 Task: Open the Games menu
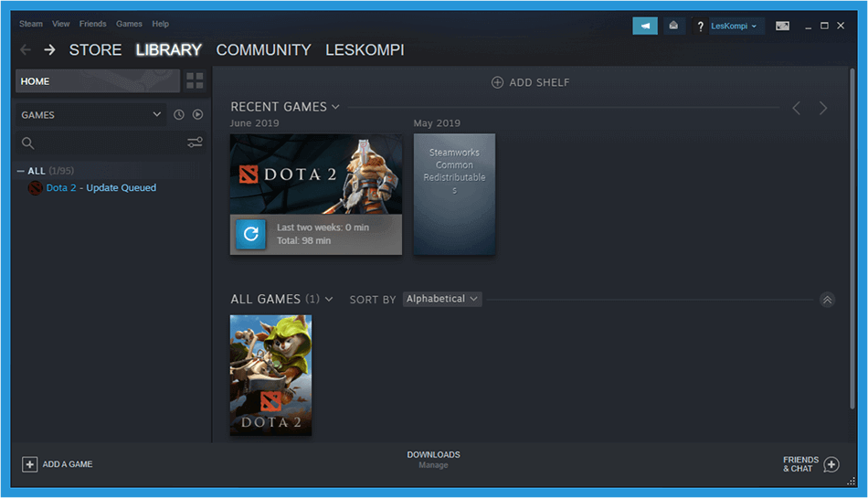[x=129, y=24]
